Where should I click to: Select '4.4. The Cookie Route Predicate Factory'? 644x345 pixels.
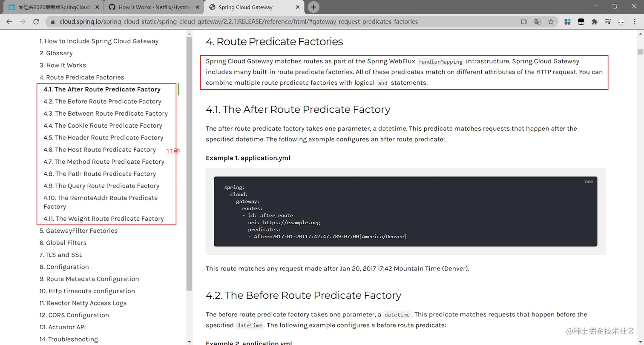click(x=103, y=125)
